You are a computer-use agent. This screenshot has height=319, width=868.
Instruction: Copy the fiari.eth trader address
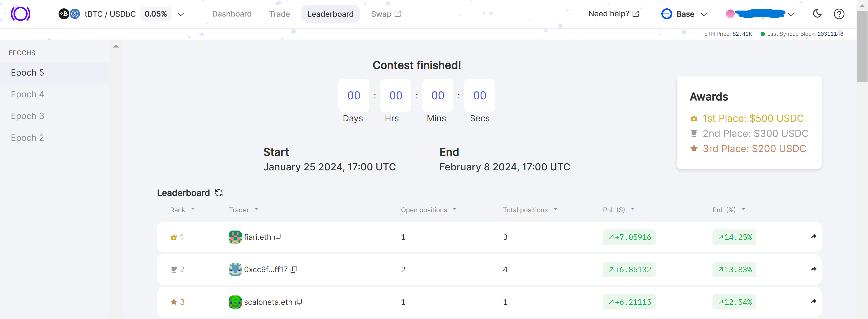pyautogui.click(x=277, y=237)
